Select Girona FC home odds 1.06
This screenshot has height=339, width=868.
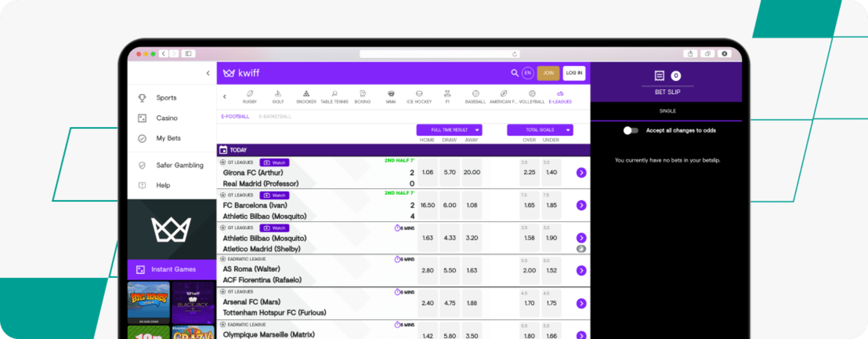pyautogui.click(x=428, y=172)
